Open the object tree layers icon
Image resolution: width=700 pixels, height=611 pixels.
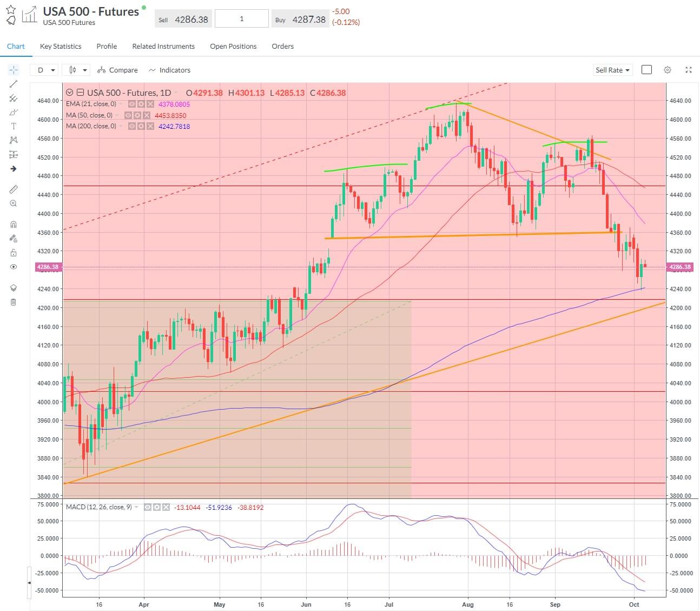pyautogui.click(x=14, y=288)
